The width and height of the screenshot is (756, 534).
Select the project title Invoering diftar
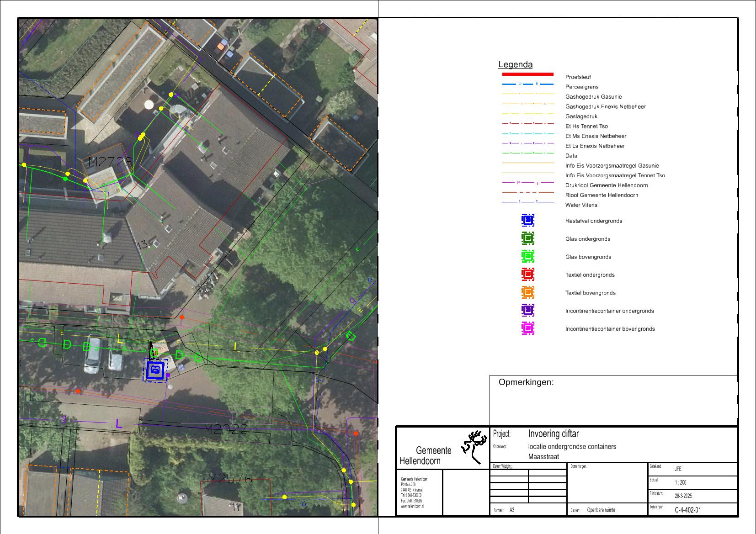(553, 434)
